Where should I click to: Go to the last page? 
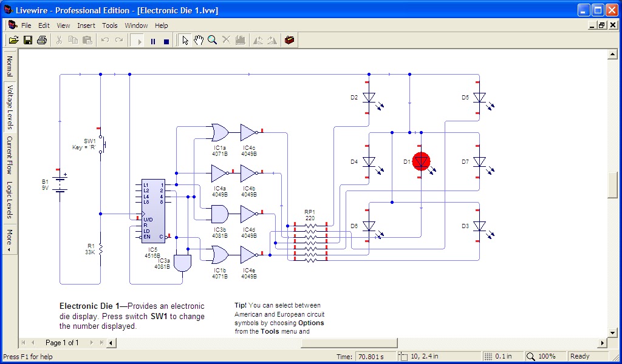click(x=101, y=343)
